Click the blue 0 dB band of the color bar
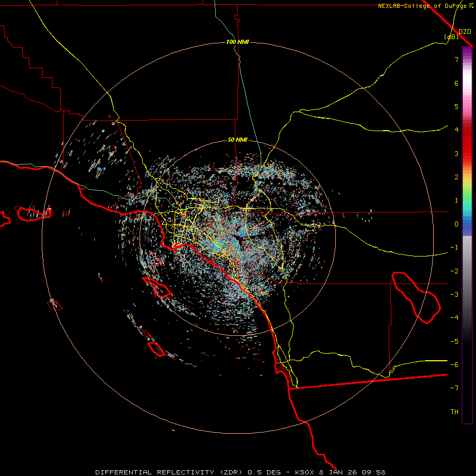476x476 pixels. [x=467, y=225]
